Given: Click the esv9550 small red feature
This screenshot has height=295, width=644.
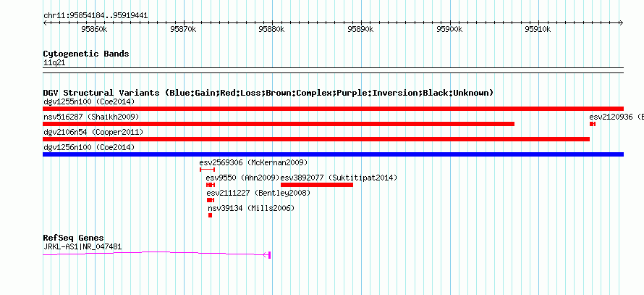Looking at the screenshot, I should pos(211,185).
